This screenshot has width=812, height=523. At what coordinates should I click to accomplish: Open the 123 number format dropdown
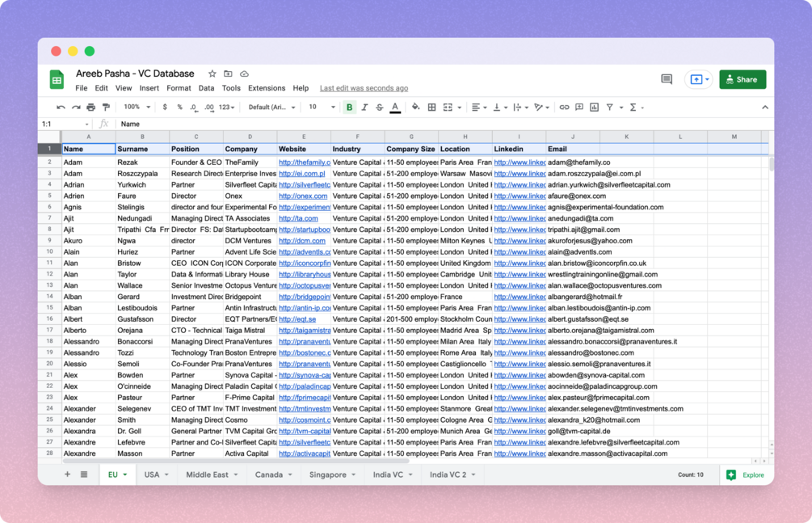[x=226, y=108]
